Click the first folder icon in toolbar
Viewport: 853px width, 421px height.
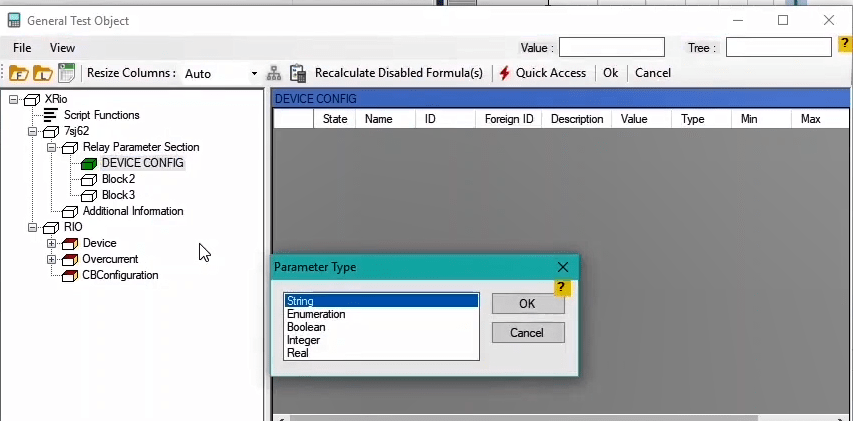point(18,73)
